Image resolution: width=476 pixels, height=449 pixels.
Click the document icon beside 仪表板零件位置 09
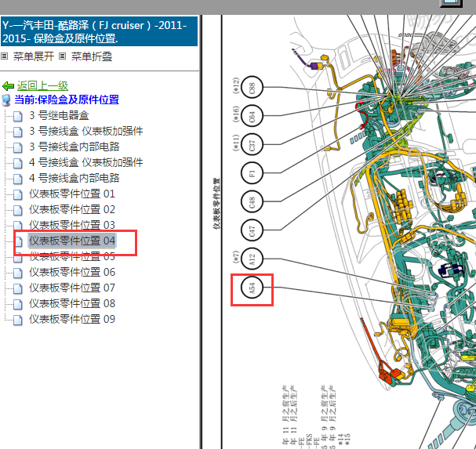18,320
